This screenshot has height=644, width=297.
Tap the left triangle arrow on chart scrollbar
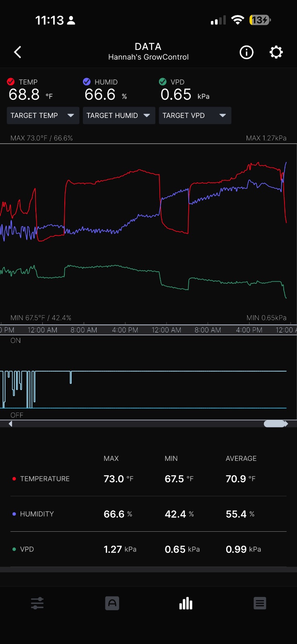point(10,424)
